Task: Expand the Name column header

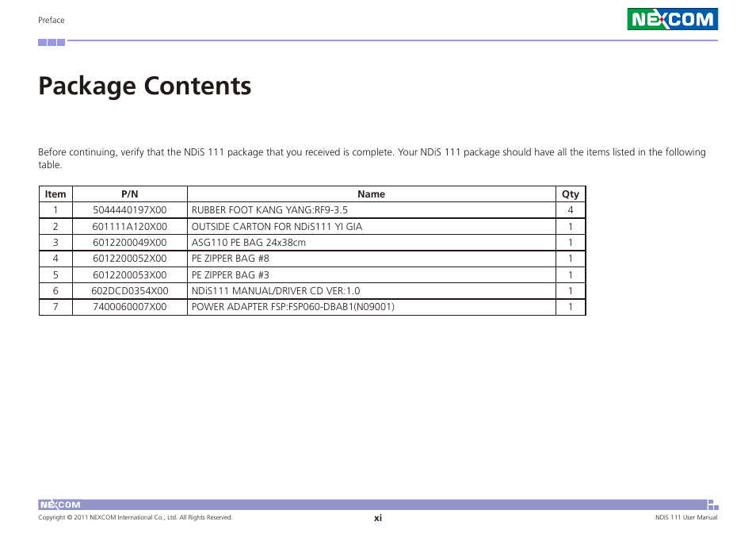Action: (371, 194)
